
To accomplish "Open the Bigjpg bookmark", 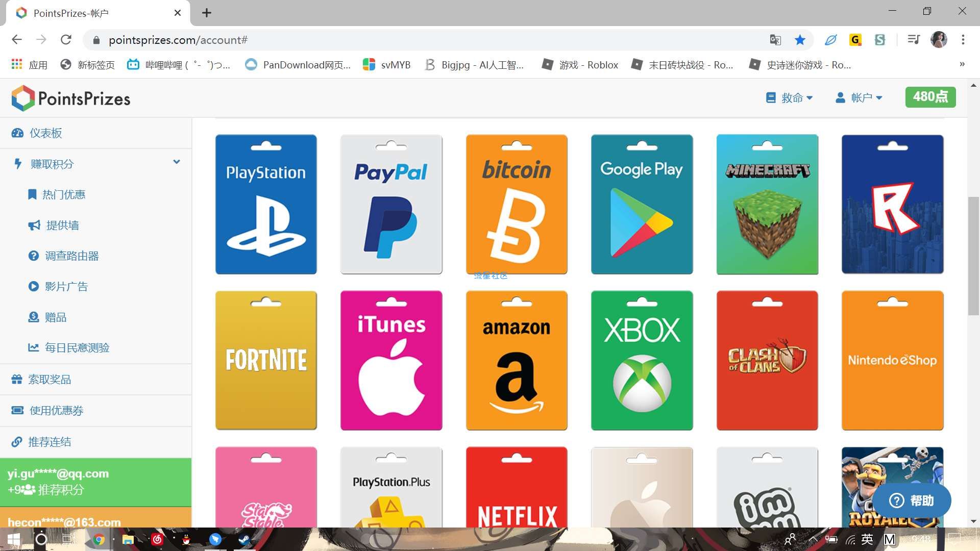I will click(474, 65).
